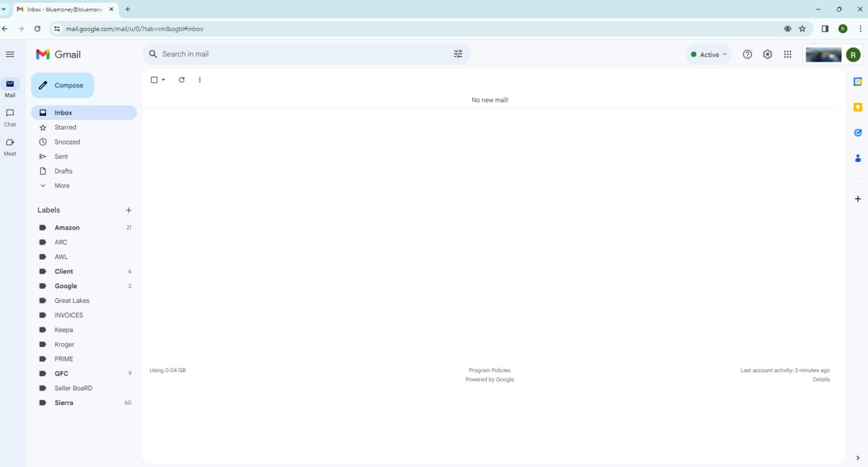Open Google Contacts side panel
Screen dimensions: 868x467
pyautogui.click(x=858, y=158)
